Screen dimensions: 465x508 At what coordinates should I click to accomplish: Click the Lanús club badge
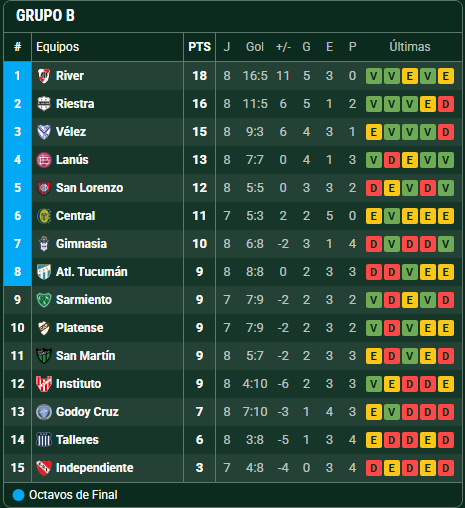click(44, 160)
